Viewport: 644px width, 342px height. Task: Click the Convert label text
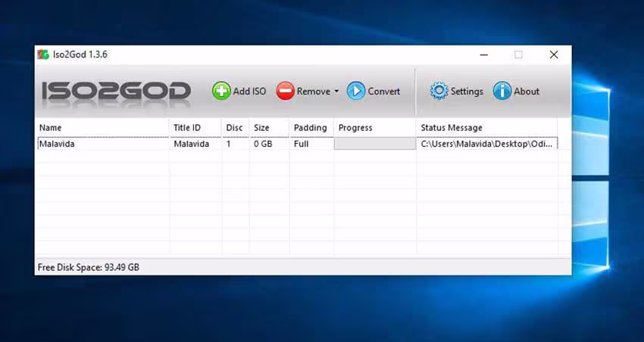click(x=383, y=91)
